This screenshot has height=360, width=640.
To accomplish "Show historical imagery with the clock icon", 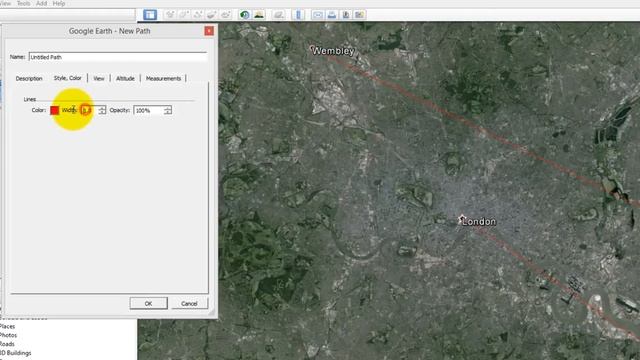I will 244,15.
